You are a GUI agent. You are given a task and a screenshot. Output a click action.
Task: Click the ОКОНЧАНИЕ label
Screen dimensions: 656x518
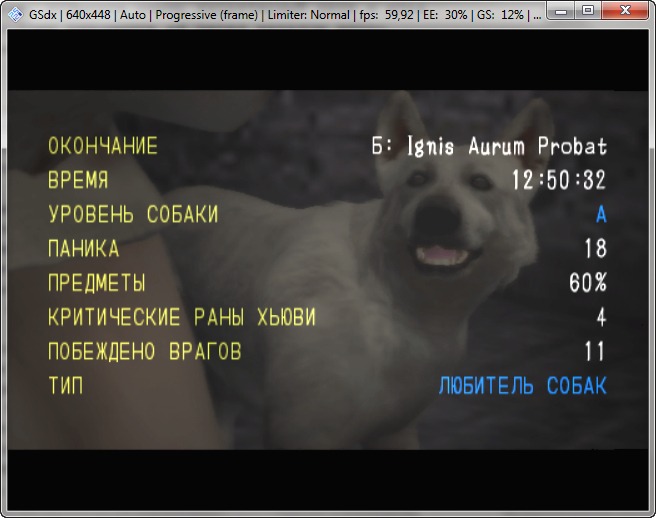tap(103, 146)
